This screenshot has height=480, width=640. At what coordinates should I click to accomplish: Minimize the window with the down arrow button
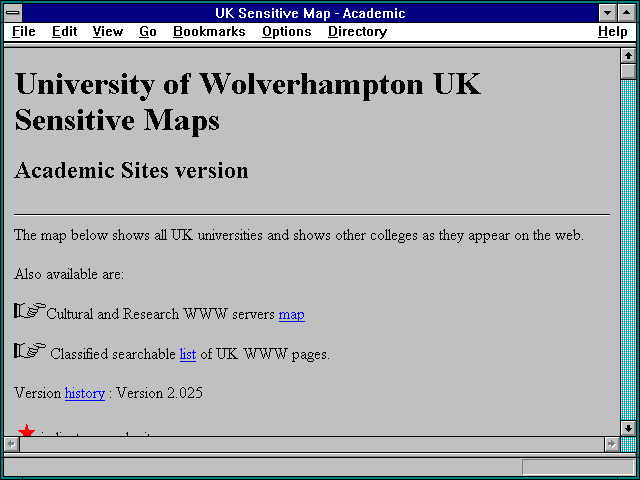pos(607,13)
